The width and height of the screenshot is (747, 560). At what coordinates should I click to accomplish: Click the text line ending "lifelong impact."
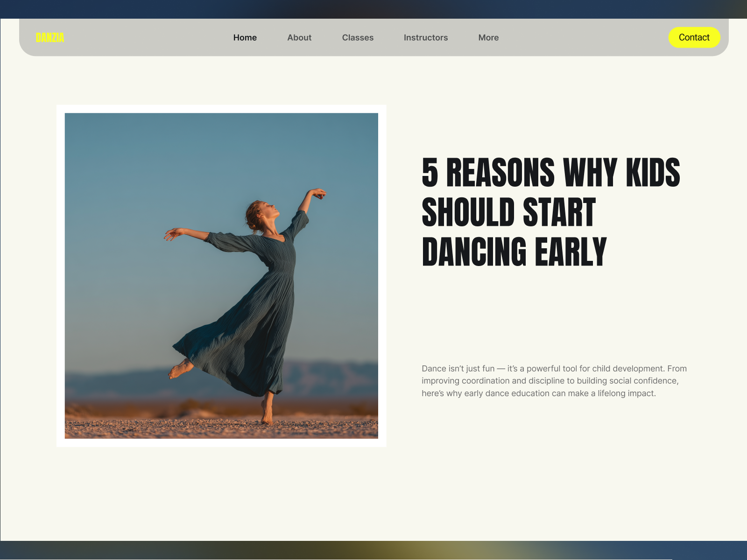[538, 393]
